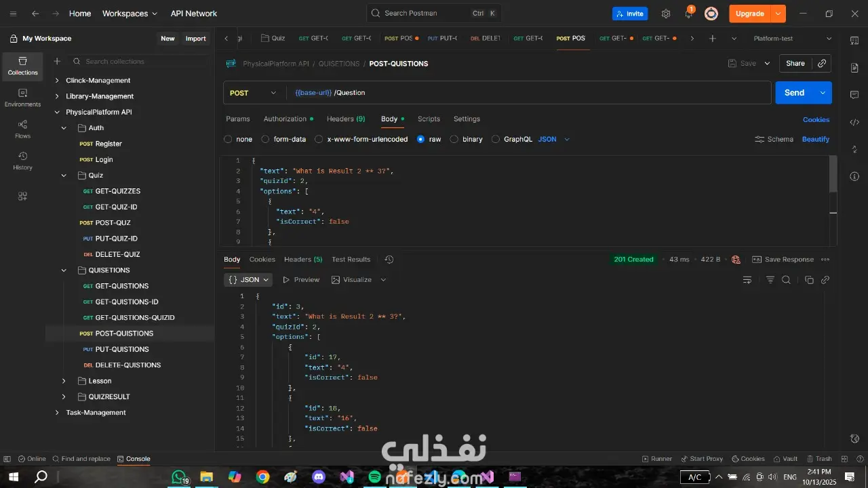
Task: Open Vault from the status bar
Action: coord(785,459)
